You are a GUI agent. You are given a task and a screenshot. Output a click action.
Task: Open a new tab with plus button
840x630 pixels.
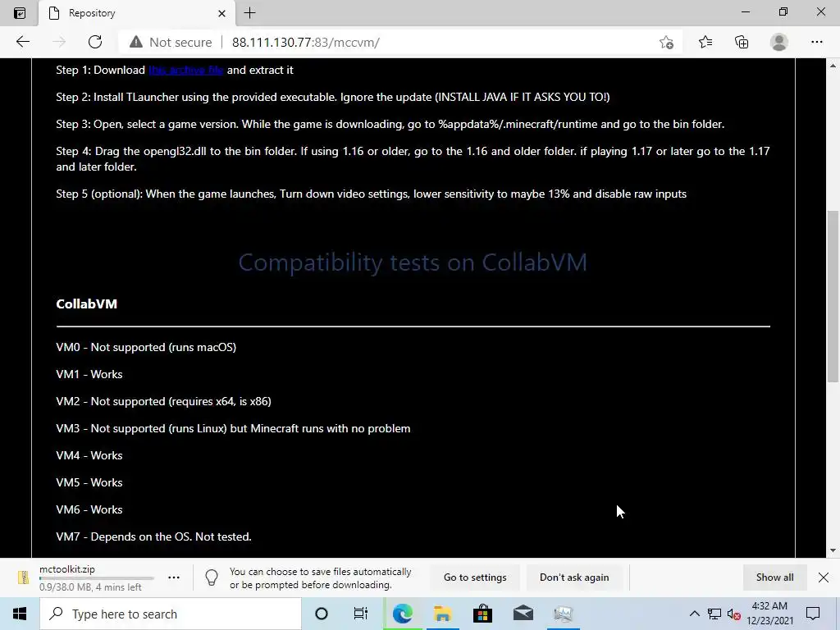click(x=249, y=13)
